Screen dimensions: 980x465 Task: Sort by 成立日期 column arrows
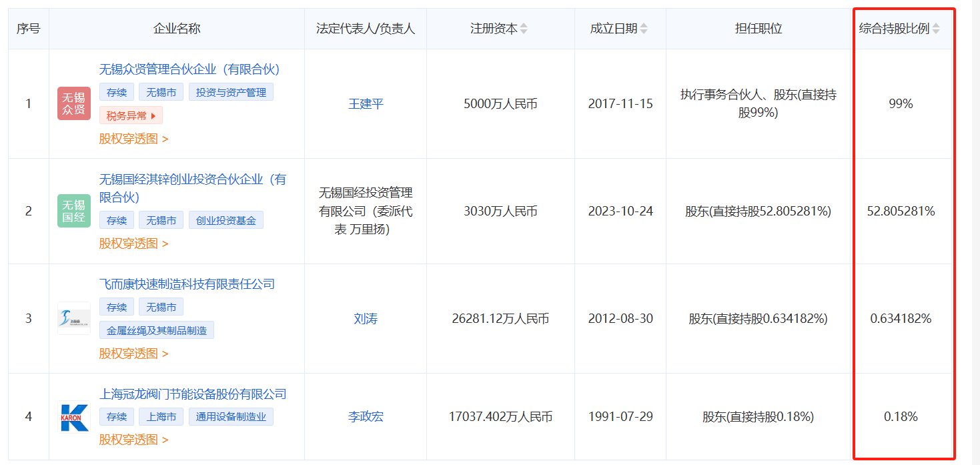(644, 29)
